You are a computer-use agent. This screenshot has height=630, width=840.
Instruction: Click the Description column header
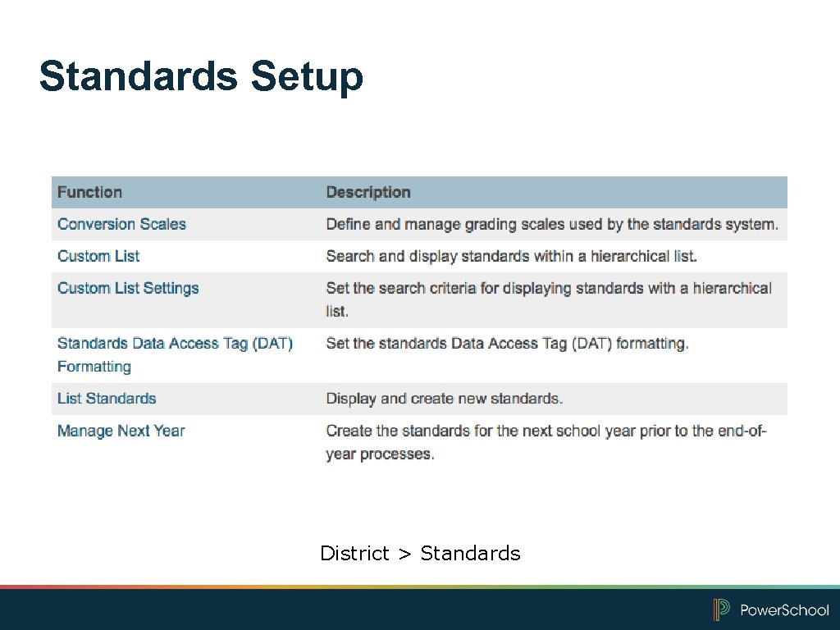click(367, 192)
